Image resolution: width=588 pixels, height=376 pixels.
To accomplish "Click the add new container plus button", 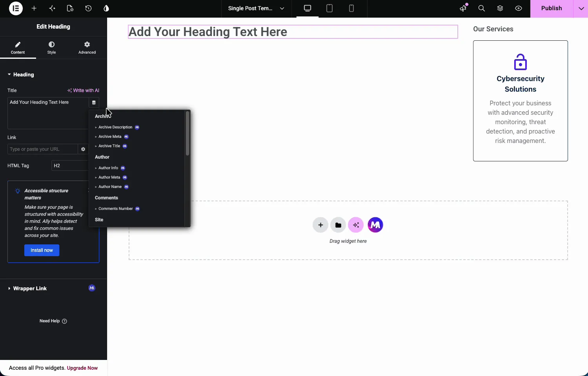I will click(x=320, y=225).
